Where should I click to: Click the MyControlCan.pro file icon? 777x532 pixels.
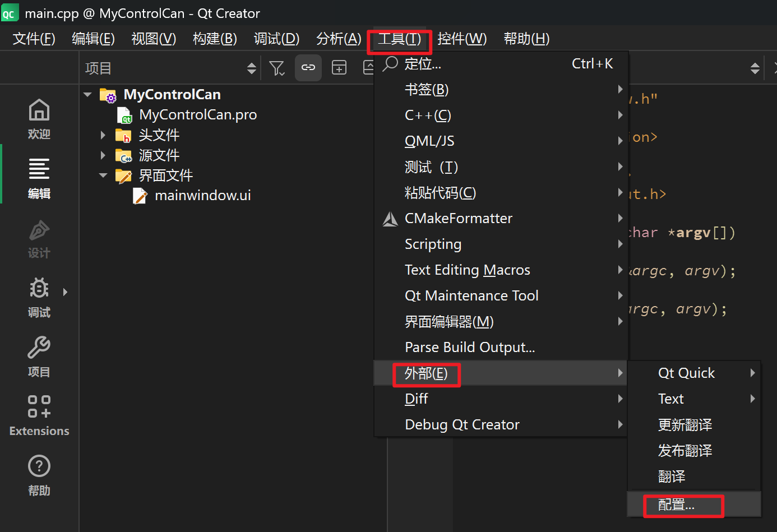[124, 115]
